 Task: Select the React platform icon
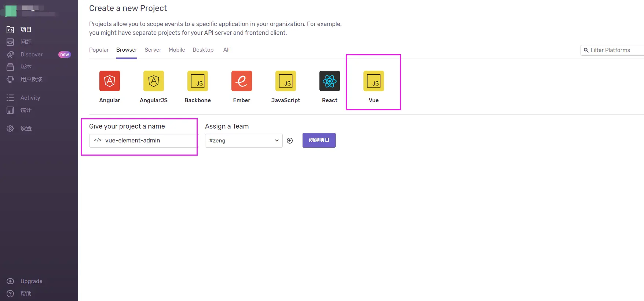point(329,81)
